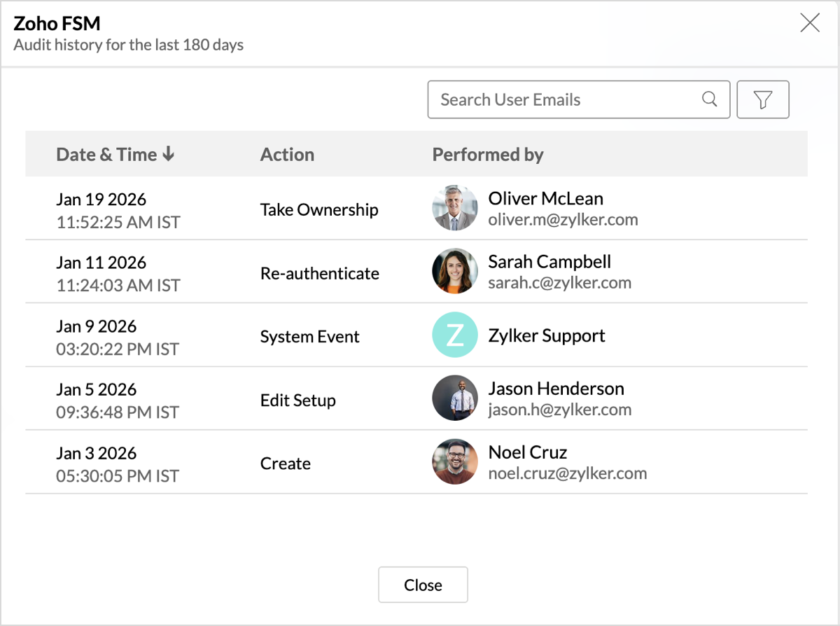
Task: Open the filter icon button
Action: click(763, 100)
